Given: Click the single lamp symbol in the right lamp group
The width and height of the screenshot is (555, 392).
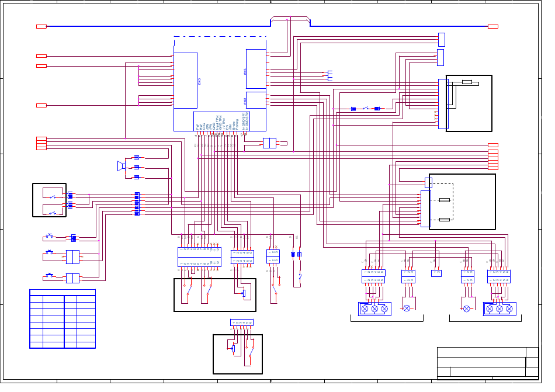Looking at the screenshot, I should (467, 309).
